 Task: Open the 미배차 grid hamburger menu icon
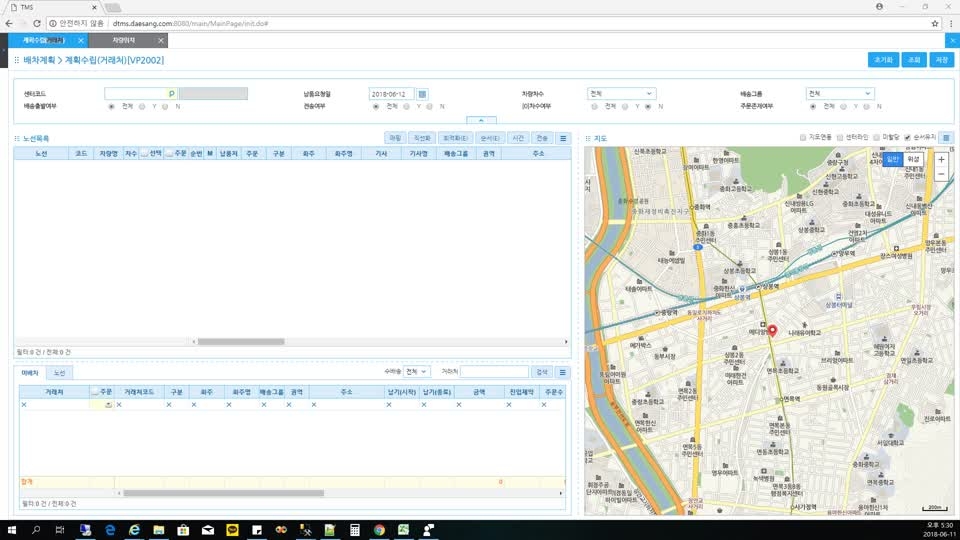(x=562, y=372)
